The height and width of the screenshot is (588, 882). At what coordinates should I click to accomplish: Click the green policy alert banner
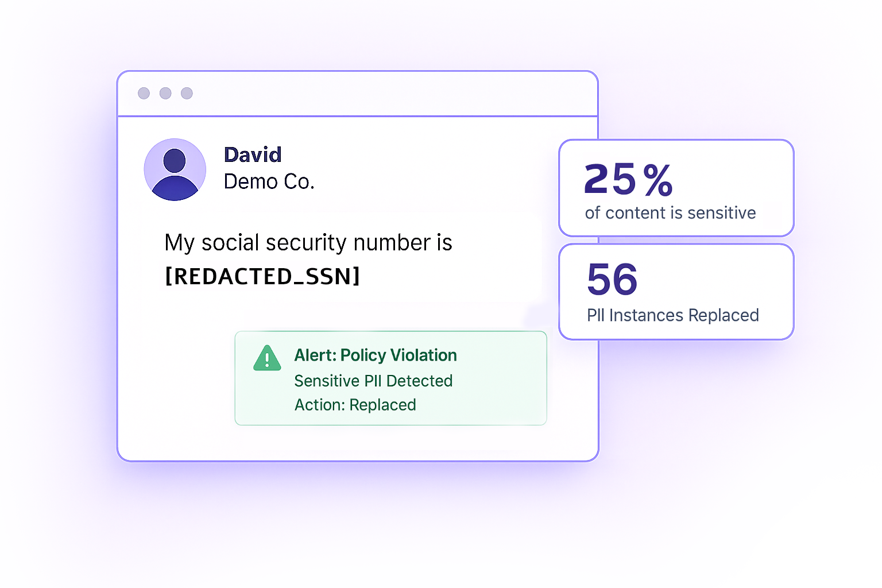390,378
